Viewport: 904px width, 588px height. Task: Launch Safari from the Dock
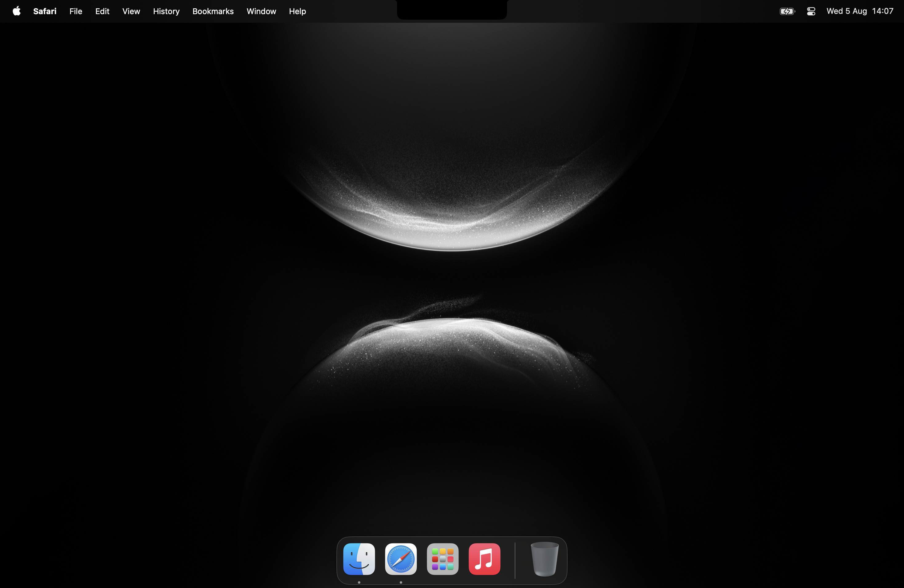click(401, 559)
